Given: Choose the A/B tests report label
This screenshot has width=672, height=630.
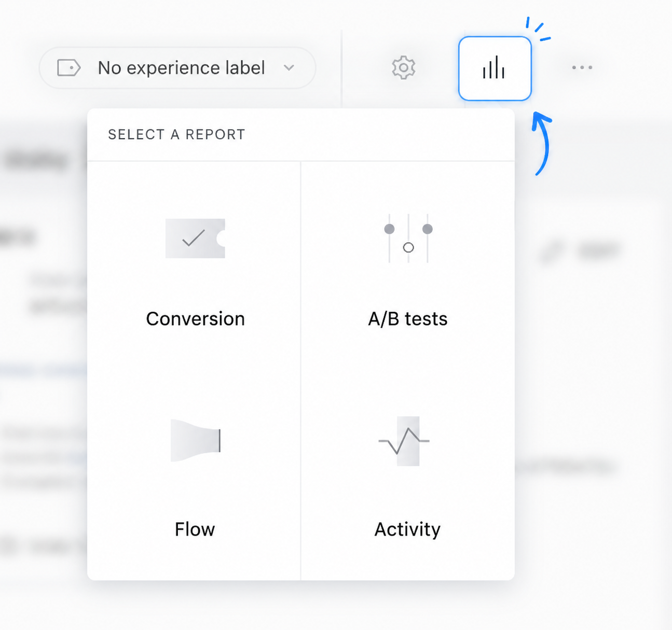Looking at the screenshot, I should (408, 319).
